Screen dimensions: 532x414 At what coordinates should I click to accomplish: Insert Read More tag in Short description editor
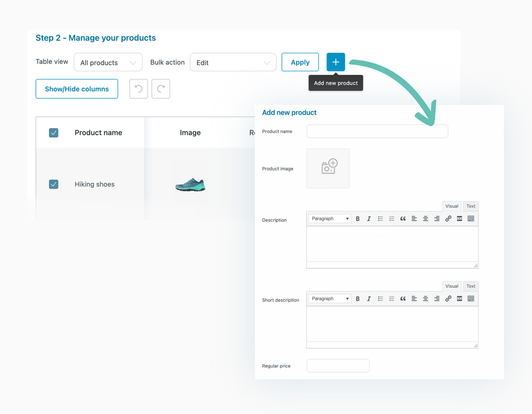(x=460, y=299)
